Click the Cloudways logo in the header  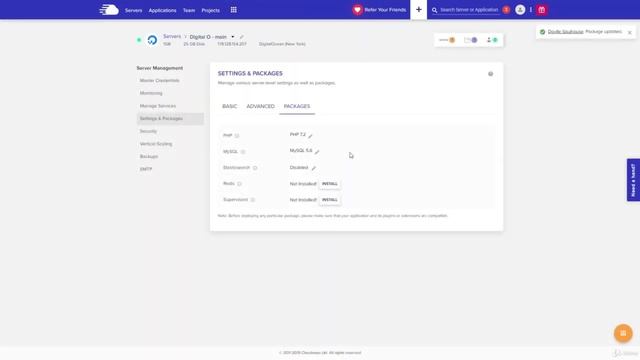pos(109,10)
